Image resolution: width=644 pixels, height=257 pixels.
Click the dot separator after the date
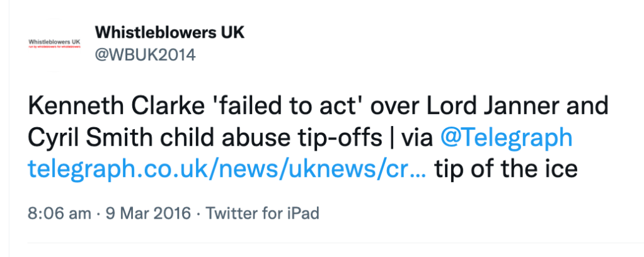(x=198, y=213)
